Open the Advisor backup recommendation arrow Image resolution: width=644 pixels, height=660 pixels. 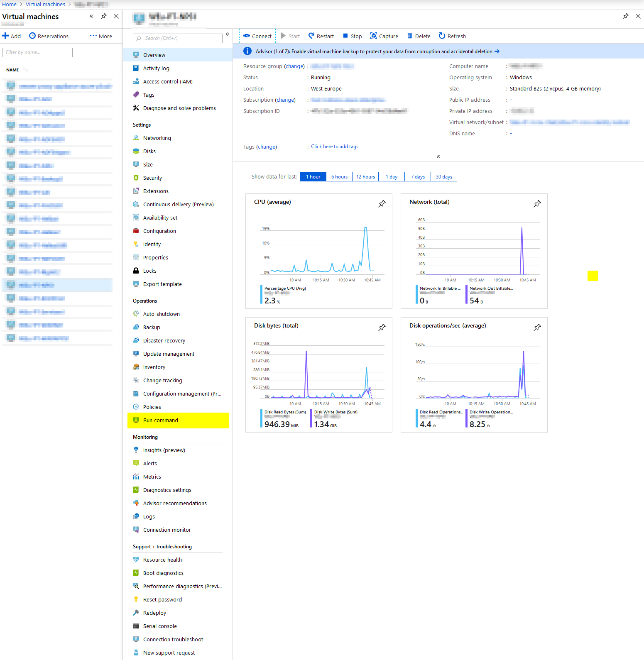pos(497,51)
